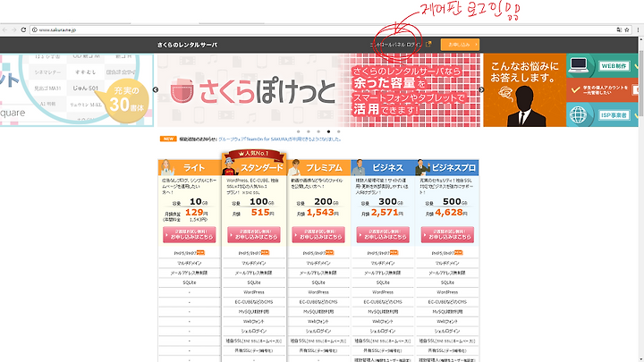644x362 pixels.
Task: Open the さくらのレンタルサーバ site logo link
Action: [187, 45]
